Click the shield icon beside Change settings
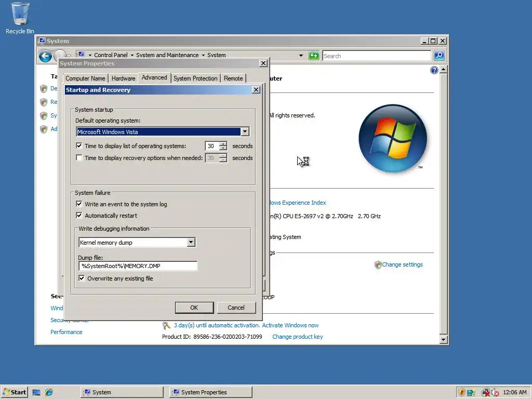 pos(378,264)
